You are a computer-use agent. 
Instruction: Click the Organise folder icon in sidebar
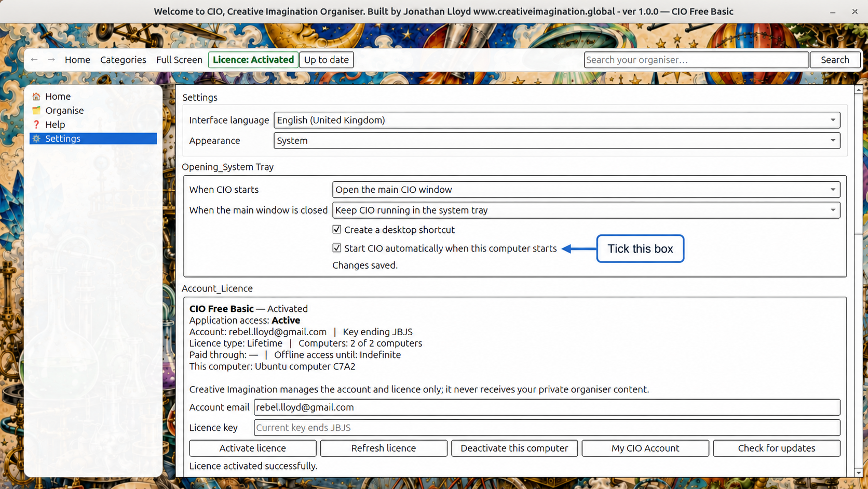coord(36,111)
